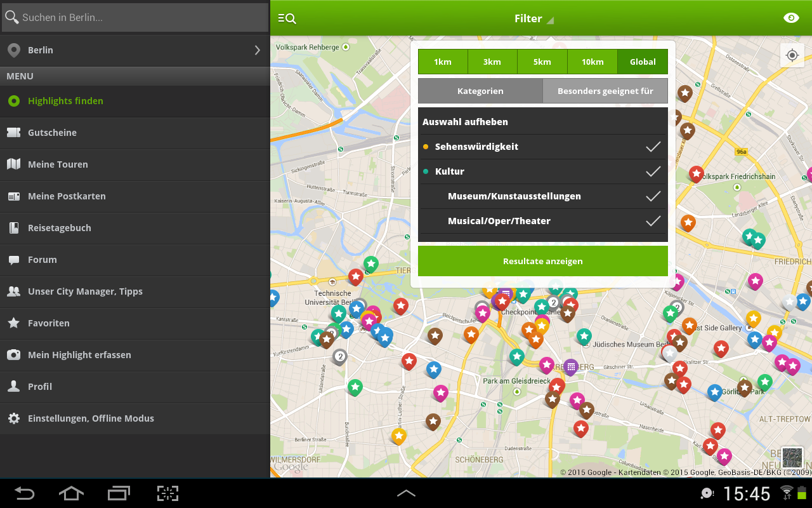
Task: Uncheck the Kultur category checkmark
Action: [653, 171]
